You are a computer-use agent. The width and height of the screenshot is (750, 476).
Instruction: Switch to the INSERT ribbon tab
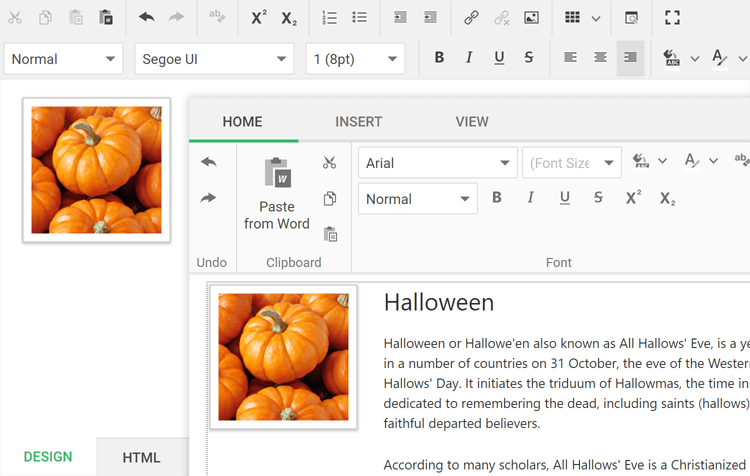click(x=359, y=122)
